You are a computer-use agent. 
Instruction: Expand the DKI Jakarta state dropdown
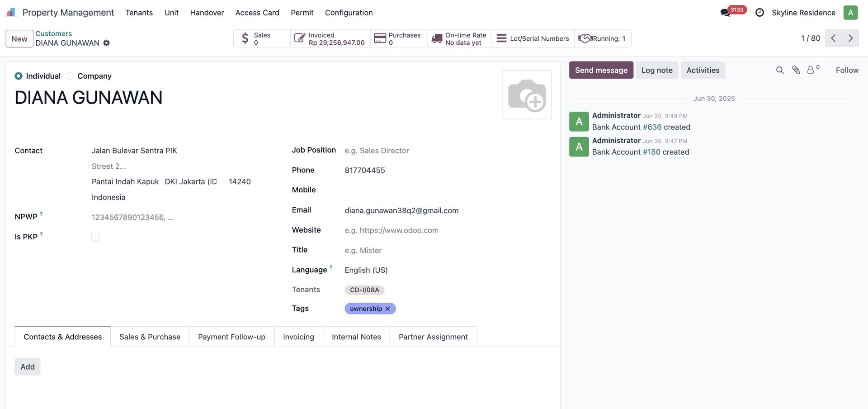(191, 182)
